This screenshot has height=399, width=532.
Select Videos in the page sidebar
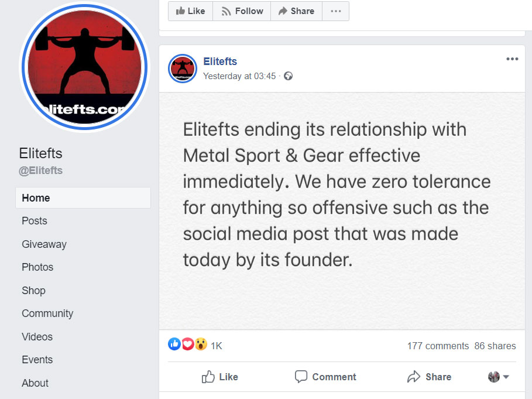click(x=37, y=337)
